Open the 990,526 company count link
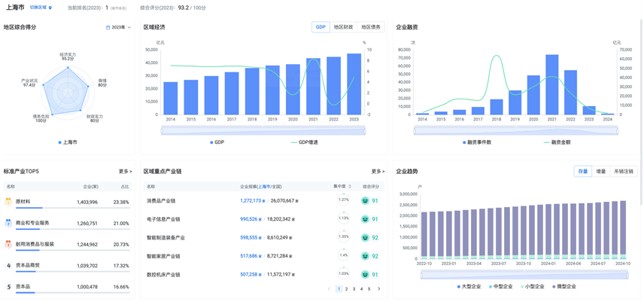 pyautogui.click(x=250, y=219)
